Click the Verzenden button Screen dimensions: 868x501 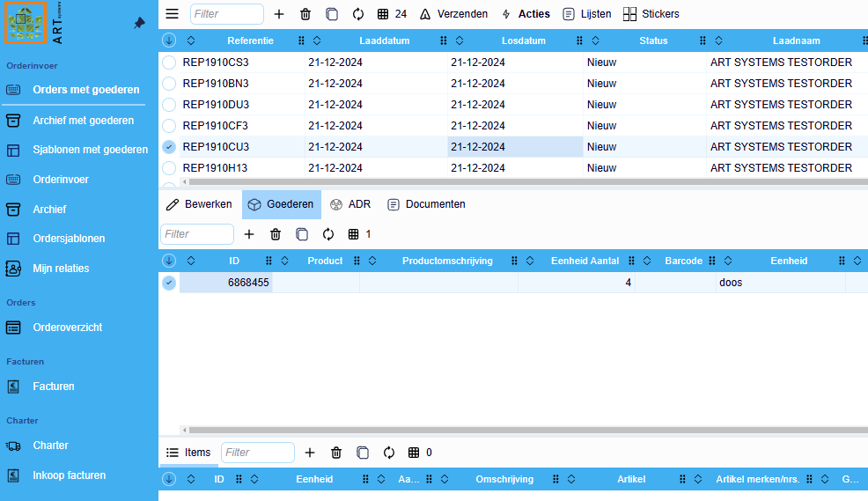pos(453,14)
